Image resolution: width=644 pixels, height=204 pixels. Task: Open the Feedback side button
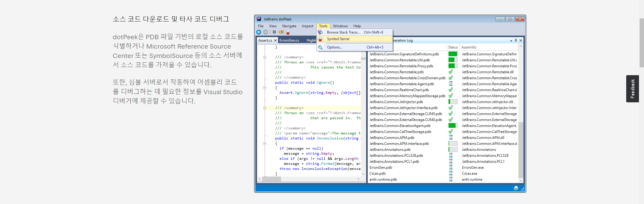click(632, 89)
